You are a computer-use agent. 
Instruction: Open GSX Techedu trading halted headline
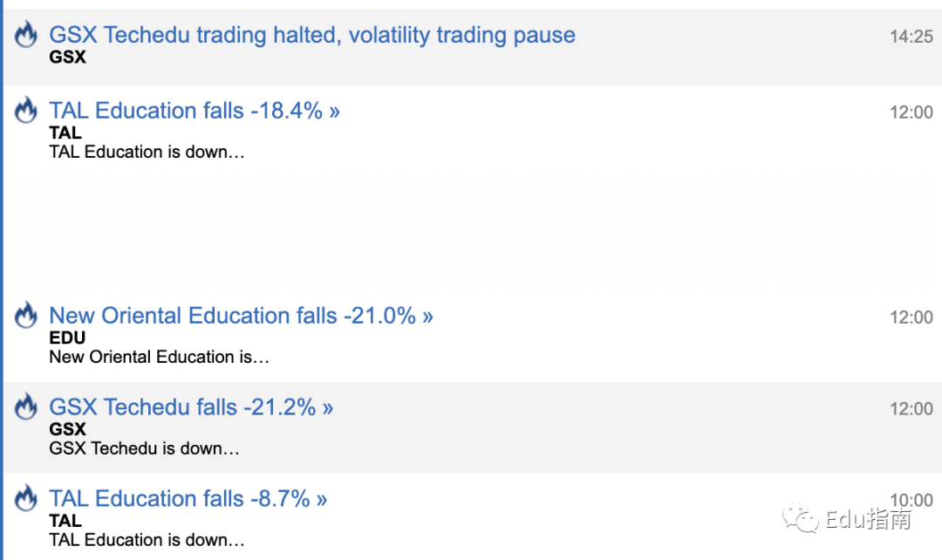311,35
